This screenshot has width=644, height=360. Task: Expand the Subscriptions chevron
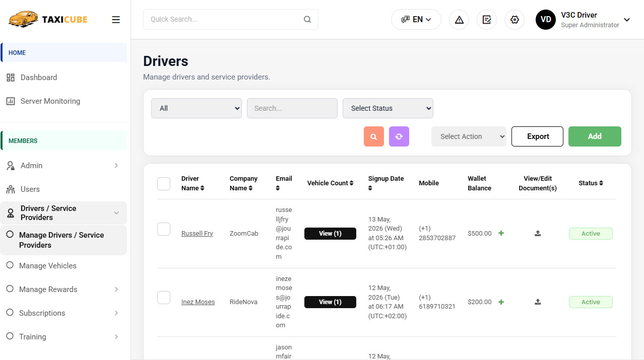(116, 313)
